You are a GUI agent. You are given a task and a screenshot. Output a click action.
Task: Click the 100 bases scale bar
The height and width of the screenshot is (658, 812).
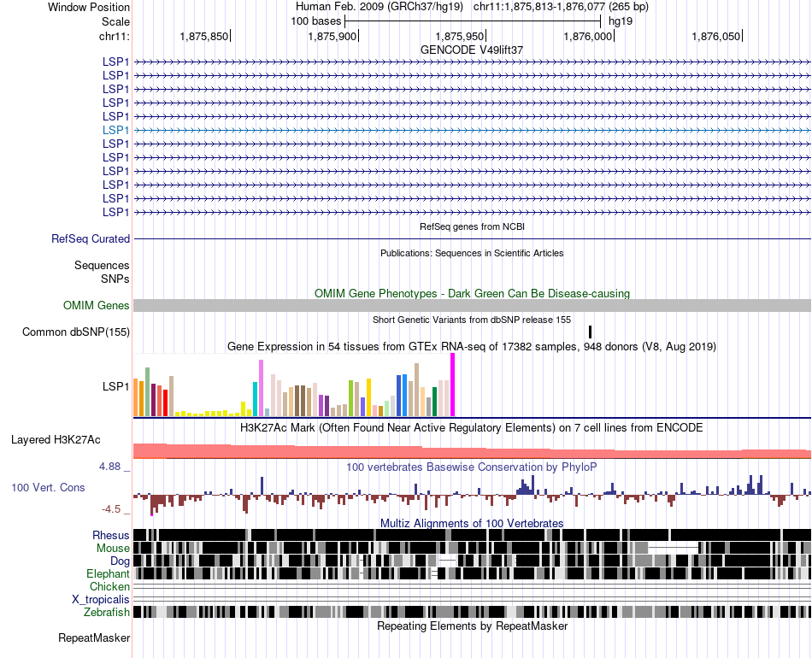coord(473,21)
